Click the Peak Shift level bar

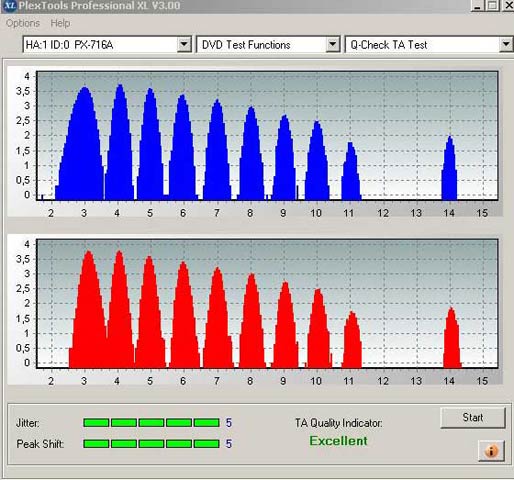(x=151, y=444)
